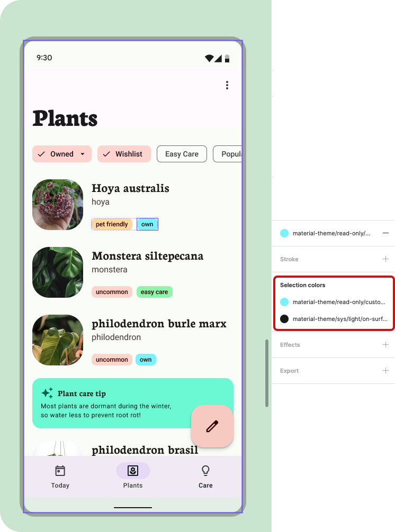The height and width of the screenshot is (532, 395).
Task: Deselect the Wishlist filter chip
Action: 124,154
